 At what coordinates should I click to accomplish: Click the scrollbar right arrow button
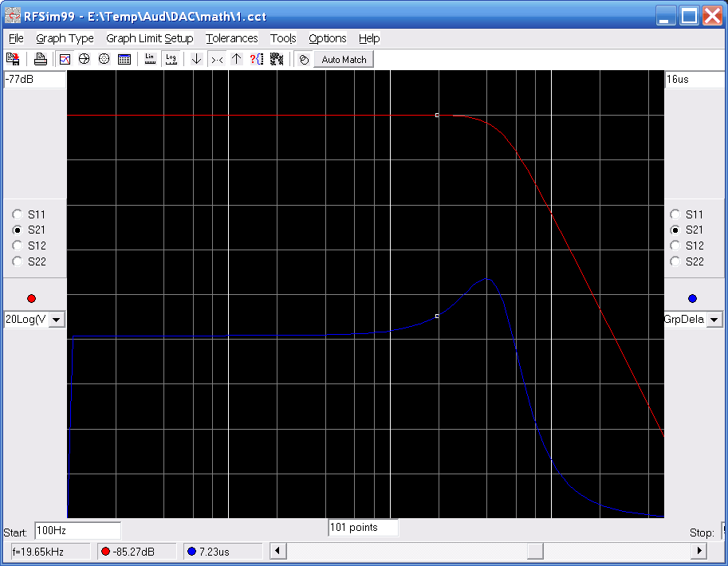click(699, 551)
